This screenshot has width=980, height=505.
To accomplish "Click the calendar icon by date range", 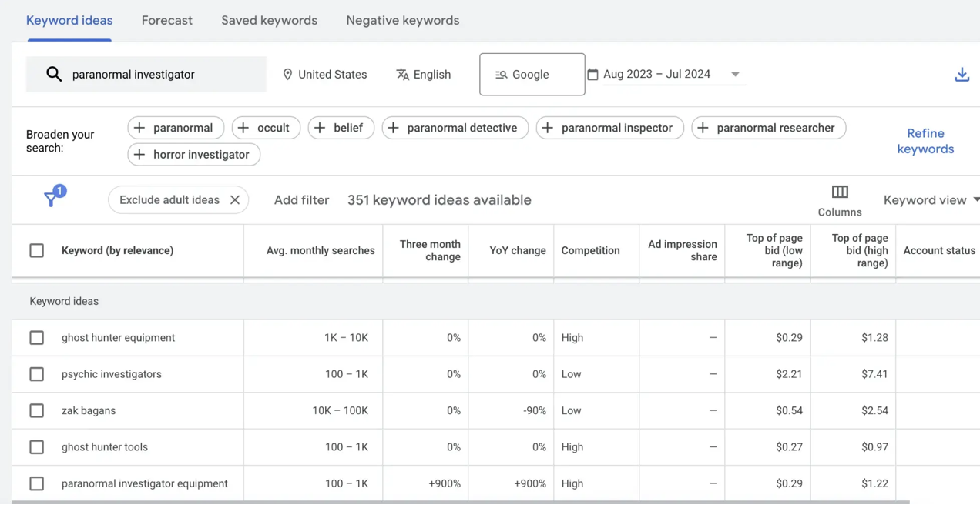I will pos(592,74).
